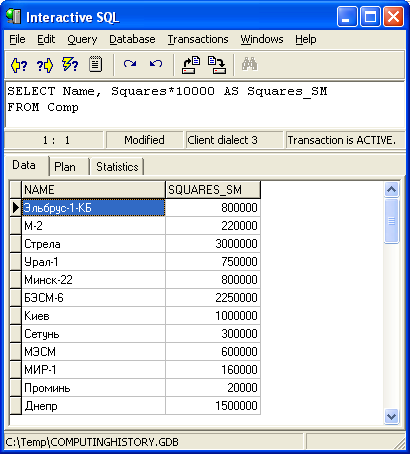Click the Save Script icon
410x454 pixels.
217,65
